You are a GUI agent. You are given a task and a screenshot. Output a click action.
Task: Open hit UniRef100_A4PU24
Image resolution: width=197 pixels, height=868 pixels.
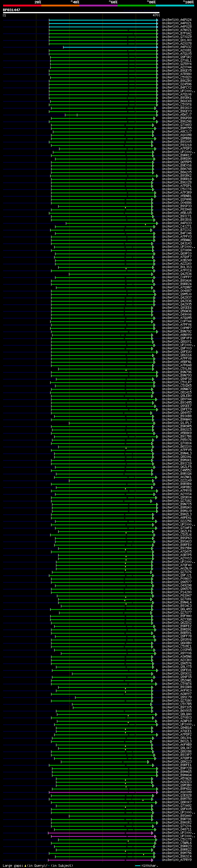click(176, 20)
